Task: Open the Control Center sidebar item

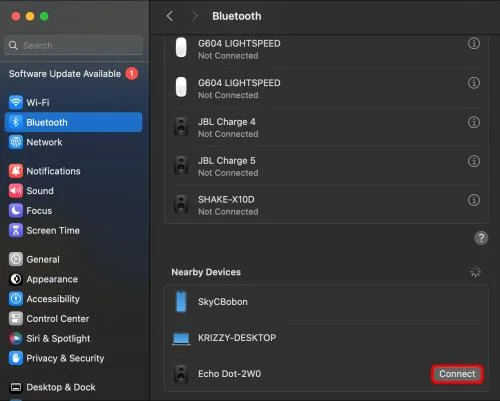Action: [73, 319]
